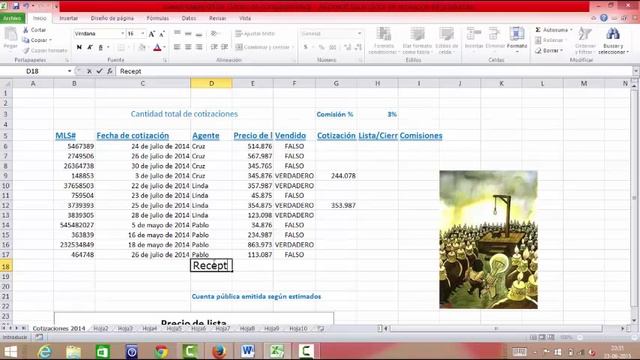Viewport: 640px width, 360px height.
Task: Click the red font color A icon
Action: [157, 47]
